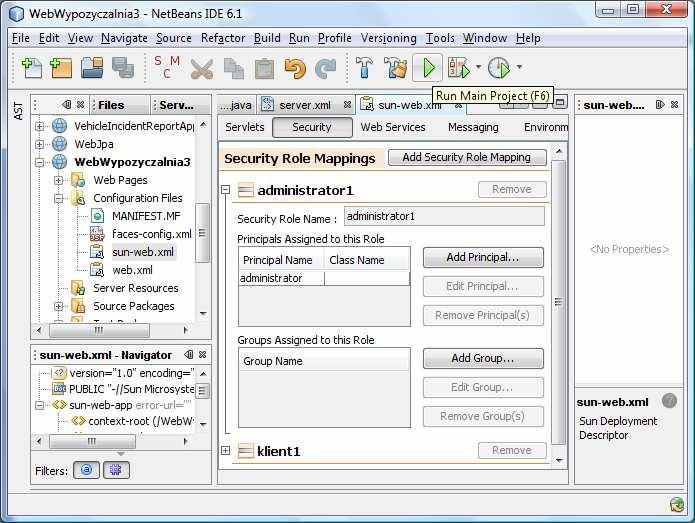Click the Add Group button
The width and height of the screenshot is (695, 523).
(483, 359)
